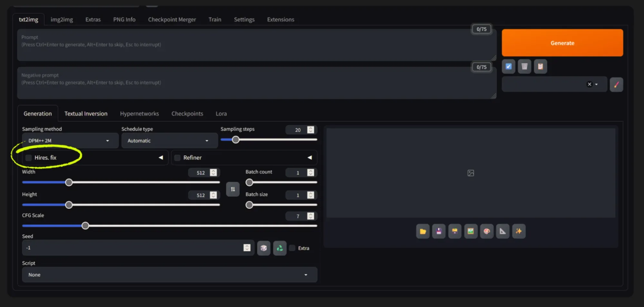Image resolution: width=644 pixels, height=307 pixels.
Task: Open the Script dropdown showing None
Action: click(169, 275)
